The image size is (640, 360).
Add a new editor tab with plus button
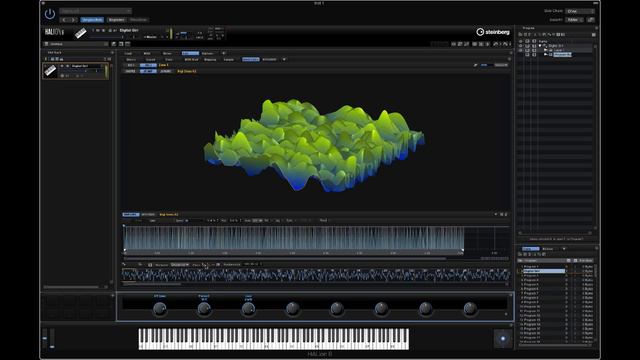224,53
